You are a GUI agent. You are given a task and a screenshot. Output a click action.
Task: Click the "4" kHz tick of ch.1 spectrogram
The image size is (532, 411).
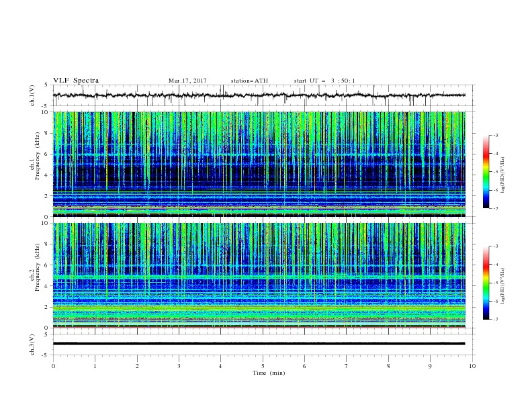(46, 175)
